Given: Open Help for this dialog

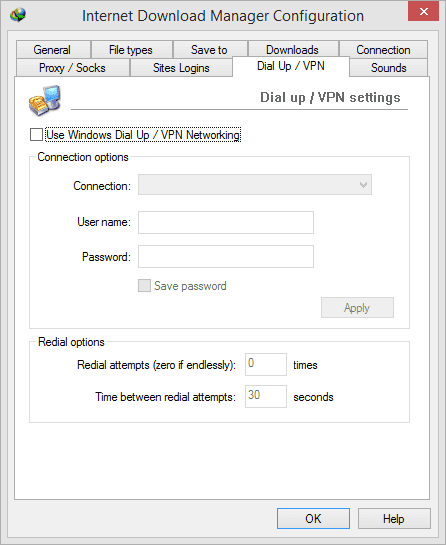Looking at the screenshot, I should 394,519.
